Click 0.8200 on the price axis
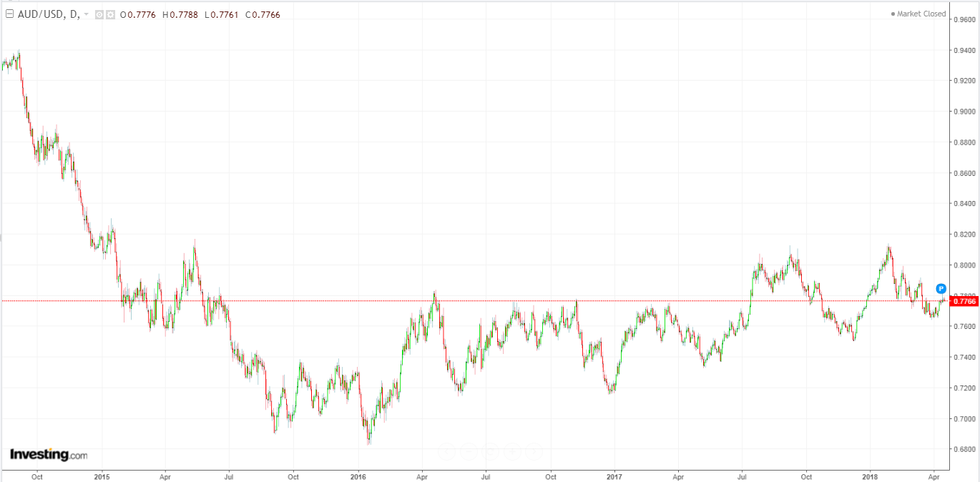This screenshot has width=980, height=482. coord(964,234)
